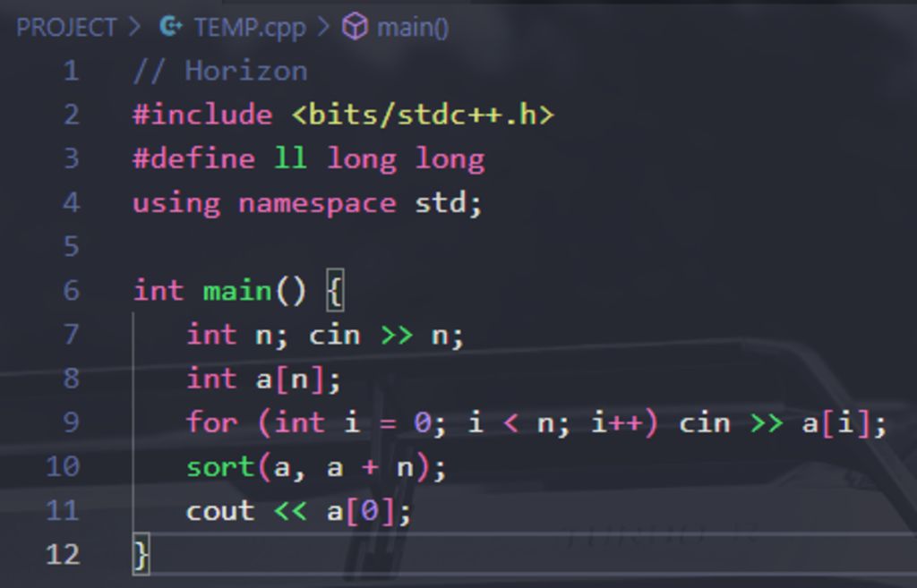917x588 pixels.
Task: Click line number 3 in the gutter
Action: click(x=72, y=158)
